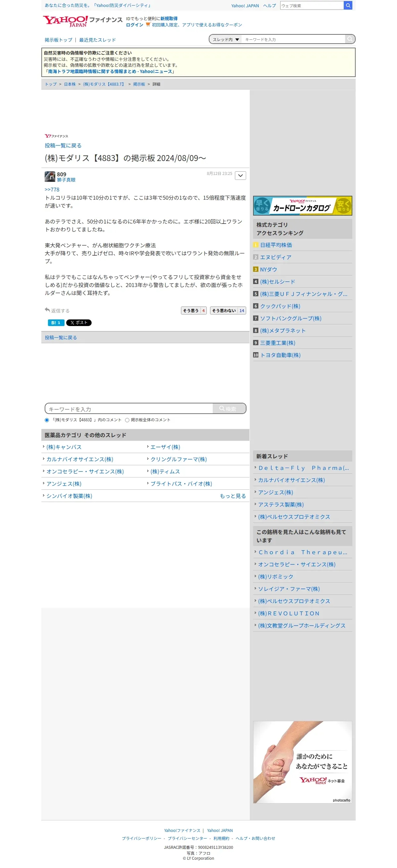Open ranking item (株)メタプラネット
This screenshot has width=397, height=868.
tap(283, 331)
